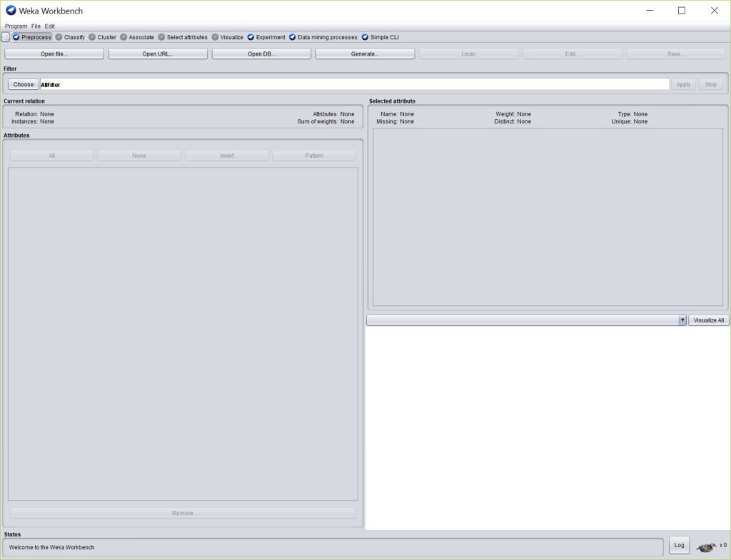
Task: Click the Generate... button
Action: (365, 54)
